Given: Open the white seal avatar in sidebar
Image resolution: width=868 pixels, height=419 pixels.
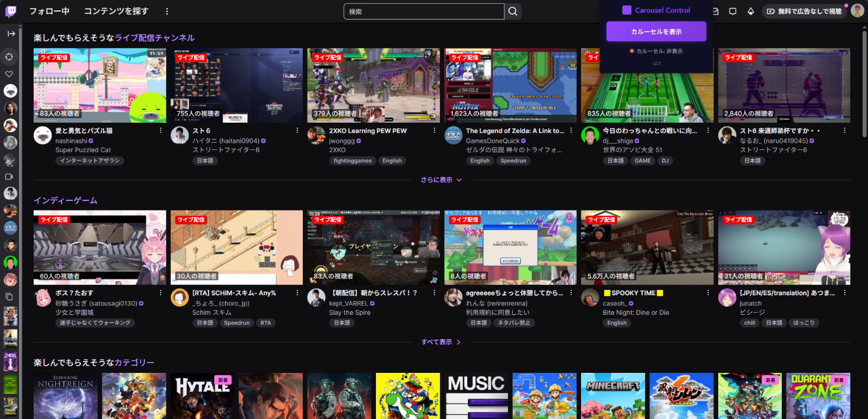Looking at the screenshot, I should 10,91.
